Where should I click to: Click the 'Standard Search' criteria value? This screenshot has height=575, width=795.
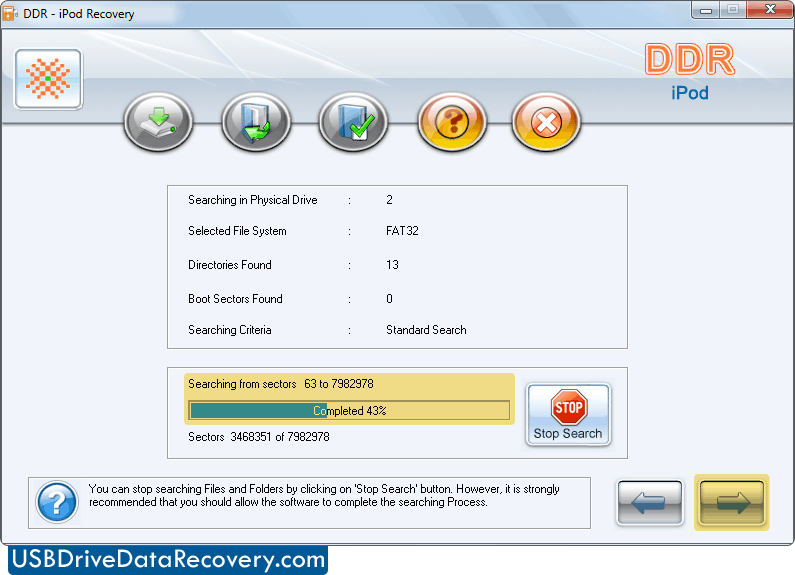pos(426,330)
